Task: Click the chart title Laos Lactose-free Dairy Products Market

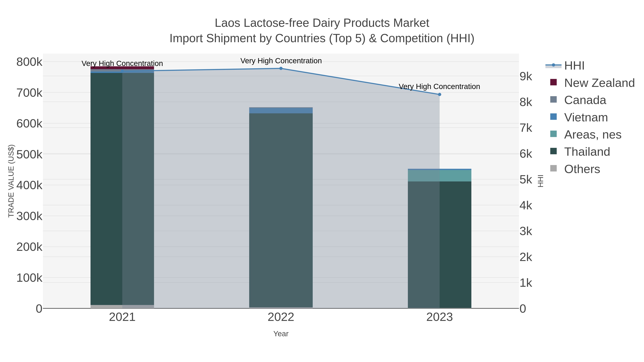Action: click(x=322, y=23)
